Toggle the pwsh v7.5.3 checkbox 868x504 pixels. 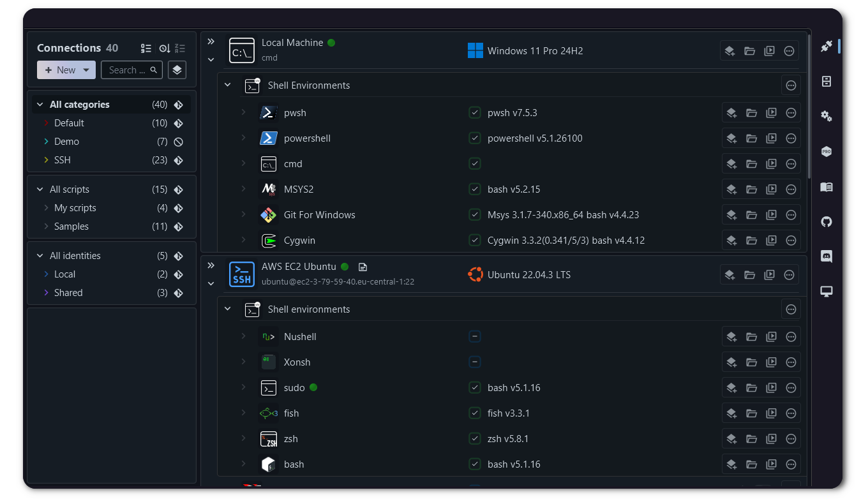coord(474,113)
